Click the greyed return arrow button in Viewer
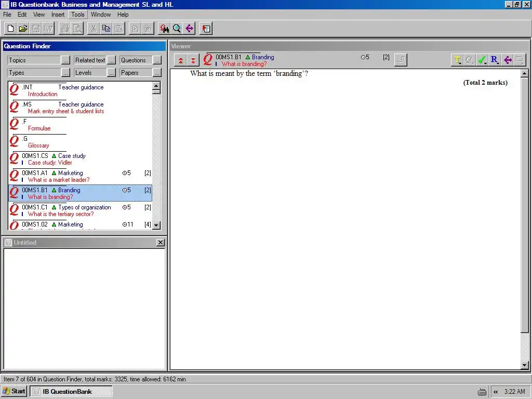 [401, 60]
